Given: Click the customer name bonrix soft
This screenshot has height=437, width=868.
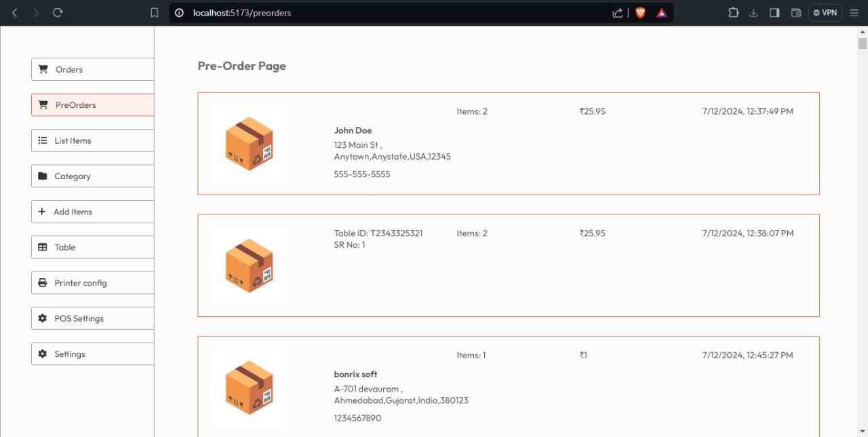Looking at the screenshot, I should (x=355, y=375).
